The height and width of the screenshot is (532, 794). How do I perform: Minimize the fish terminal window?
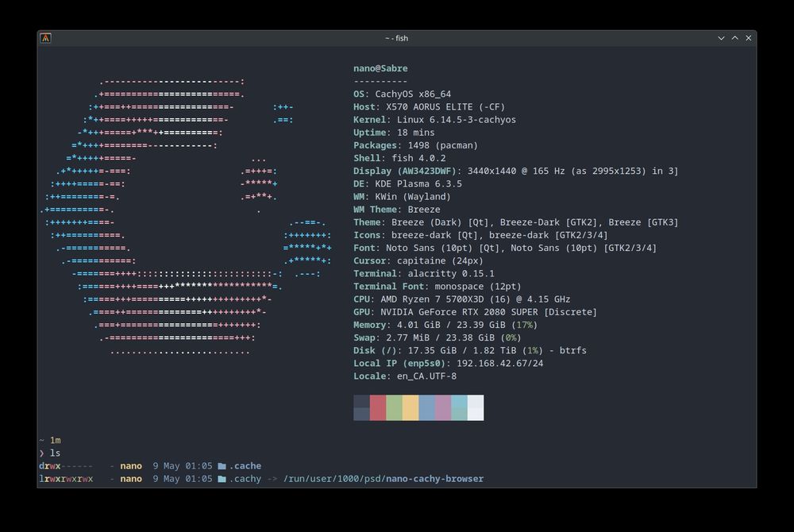[721, 38]
